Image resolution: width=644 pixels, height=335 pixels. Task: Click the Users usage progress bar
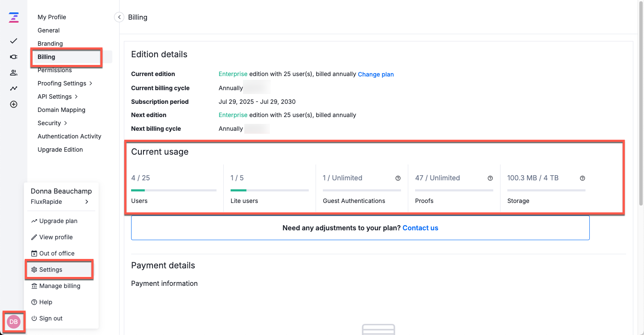(x=173, y=190)
